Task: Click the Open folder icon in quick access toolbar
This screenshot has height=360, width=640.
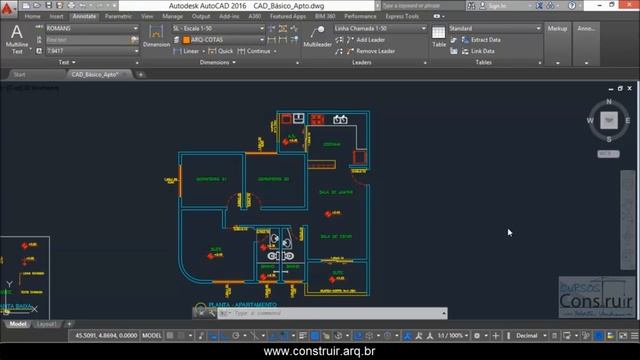Action: [37, 5]
